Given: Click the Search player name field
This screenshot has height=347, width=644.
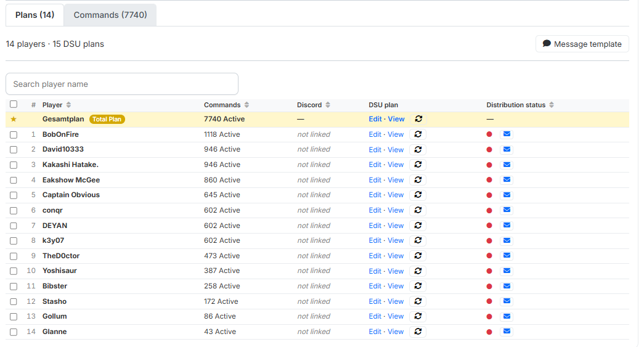Looking at the screenshot, I should (122, 84).
